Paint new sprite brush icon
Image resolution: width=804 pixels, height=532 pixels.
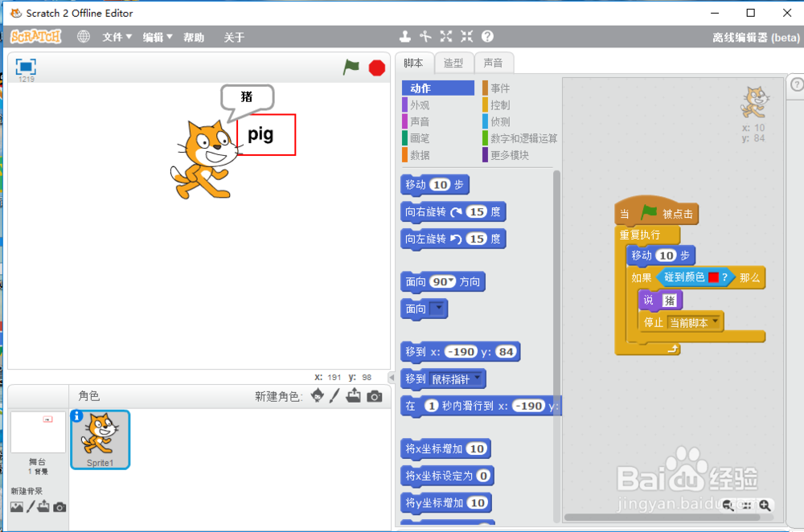334,395
